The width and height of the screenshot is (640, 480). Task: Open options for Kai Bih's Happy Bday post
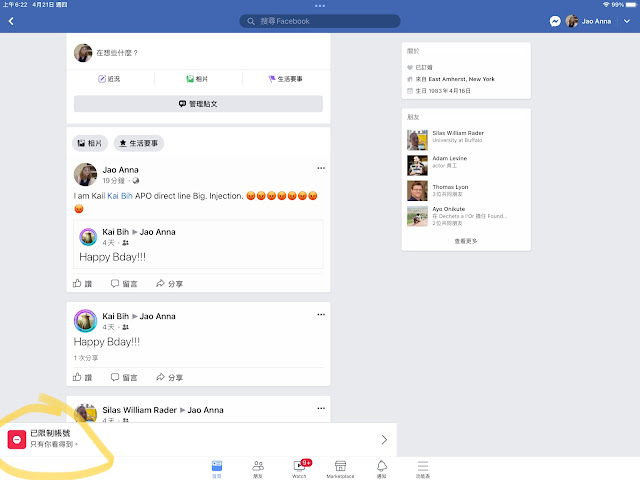pyautogui.click(x=321, y=315)
